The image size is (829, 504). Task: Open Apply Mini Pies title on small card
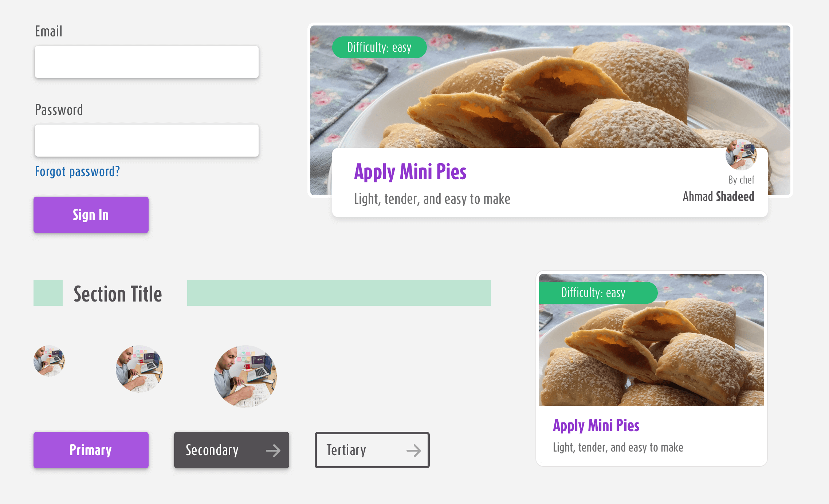coord(596,425)
